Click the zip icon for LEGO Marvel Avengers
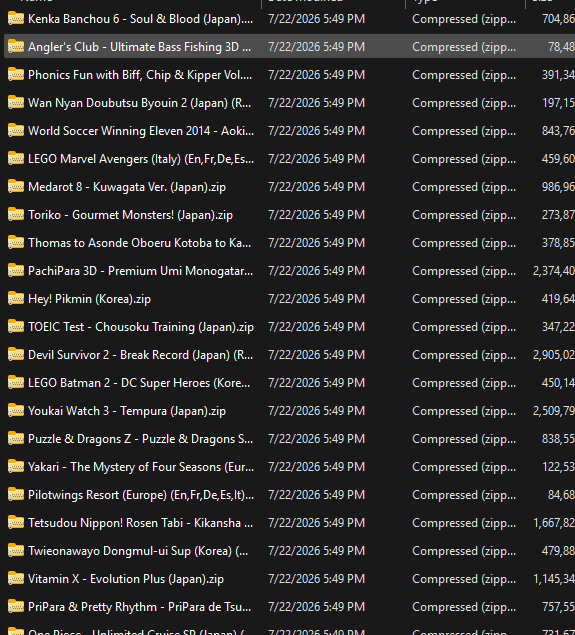Image resolution: width=575 pixels, height=635 pixels. [16, 158]
